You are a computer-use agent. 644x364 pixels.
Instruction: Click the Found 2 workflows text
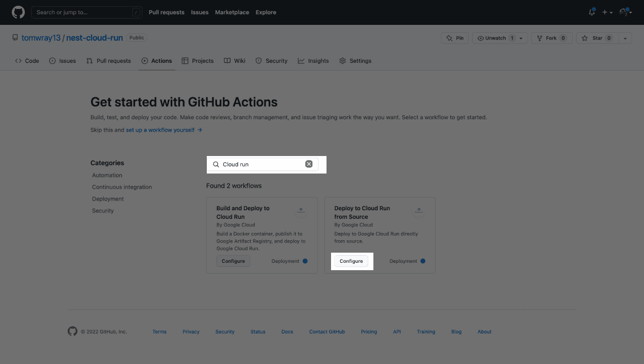tap(234, 186)
